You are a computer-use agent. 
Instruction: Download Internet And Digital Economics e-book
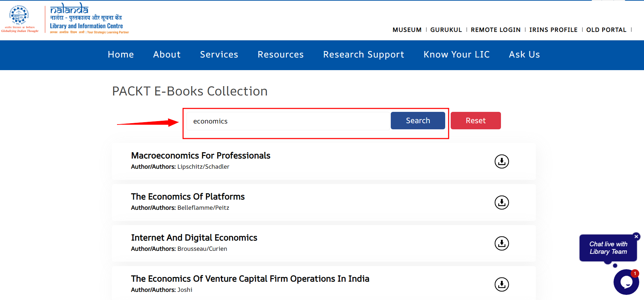click(502, 244)
